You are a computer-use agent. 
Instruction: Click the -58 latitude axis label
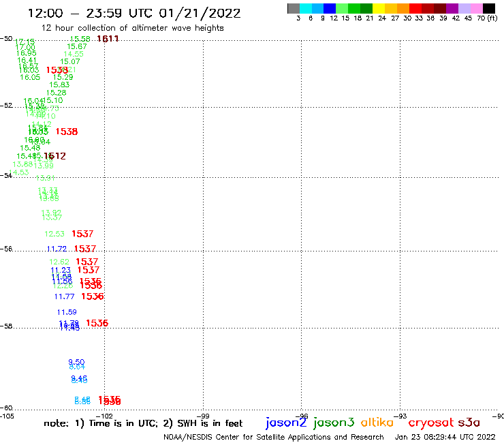click(x=6, y=326)
